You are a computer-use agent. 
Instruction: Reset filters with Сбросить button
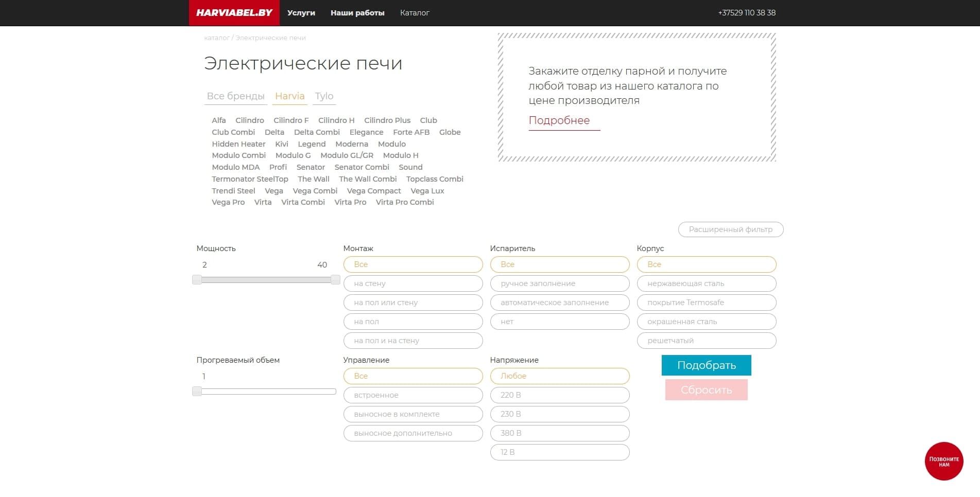click(x=707, y=390)
